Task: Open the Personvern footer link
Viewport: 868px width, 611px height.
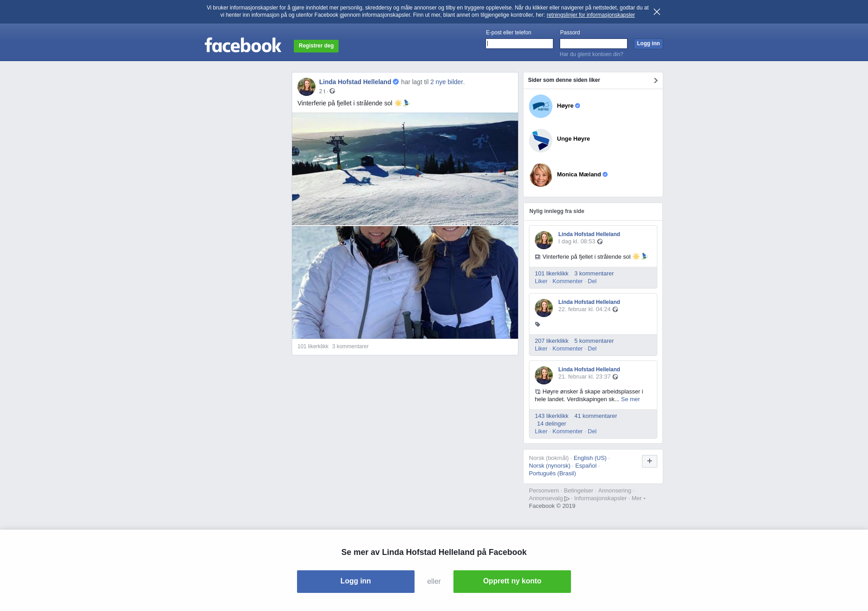Action: (x=544, y=491)
